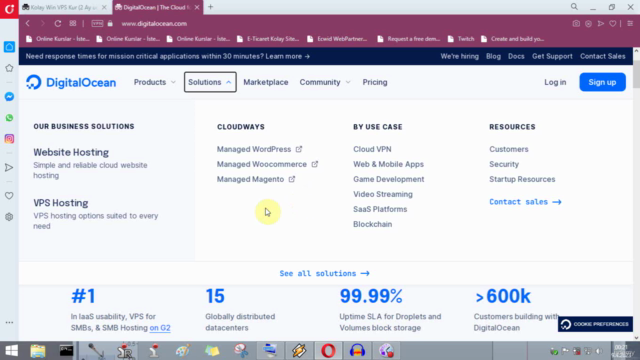Viewport: 640px width, 360px height.
Task: Click the address bar heart bookmark icon
Action: click(613, 24)
